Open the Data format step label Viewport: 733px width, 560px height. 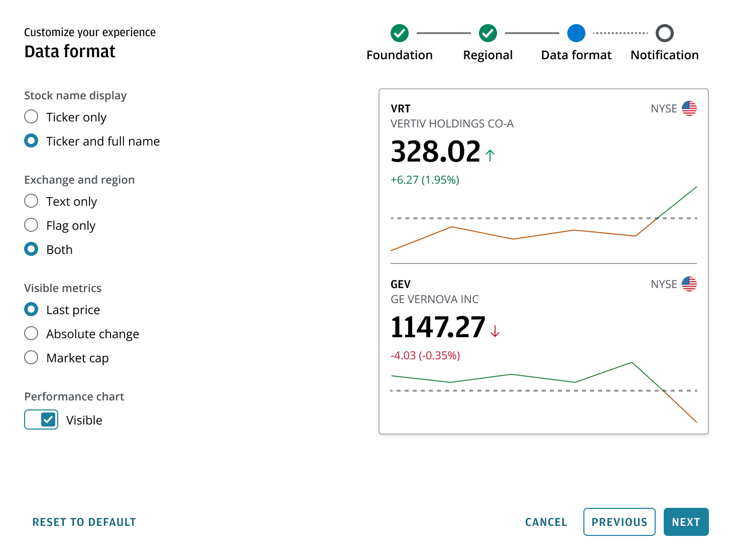coord(576,55)
